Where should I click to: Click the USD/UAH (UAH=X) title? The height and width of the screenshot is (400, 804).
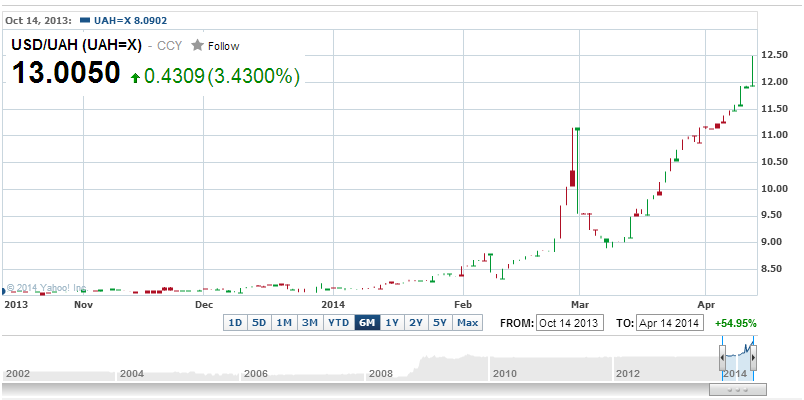pos(76,46)
